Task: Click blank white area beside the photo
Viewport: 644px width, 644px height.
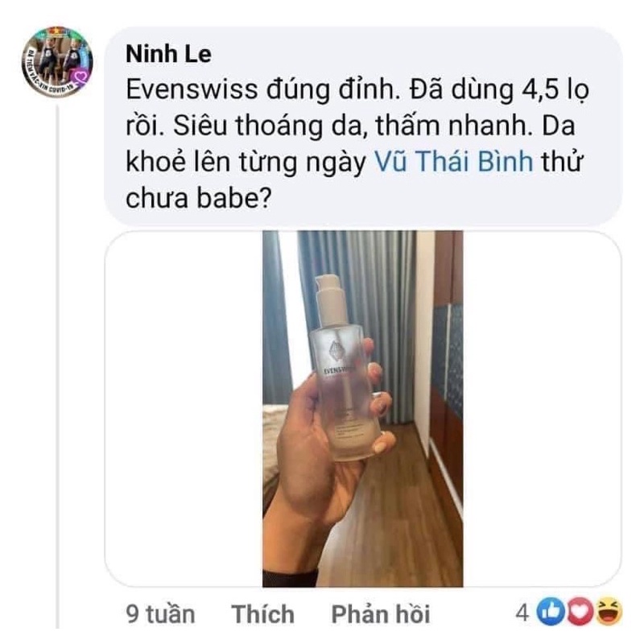Action: 184,409
